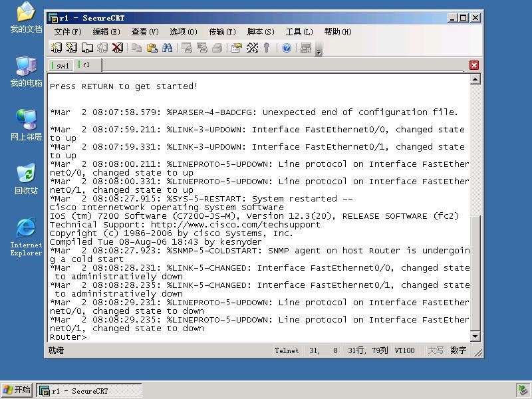The width and height of the screenshot is (532, 399).
Task: Click the 我的文档 desktop icon
Action: 26,18
